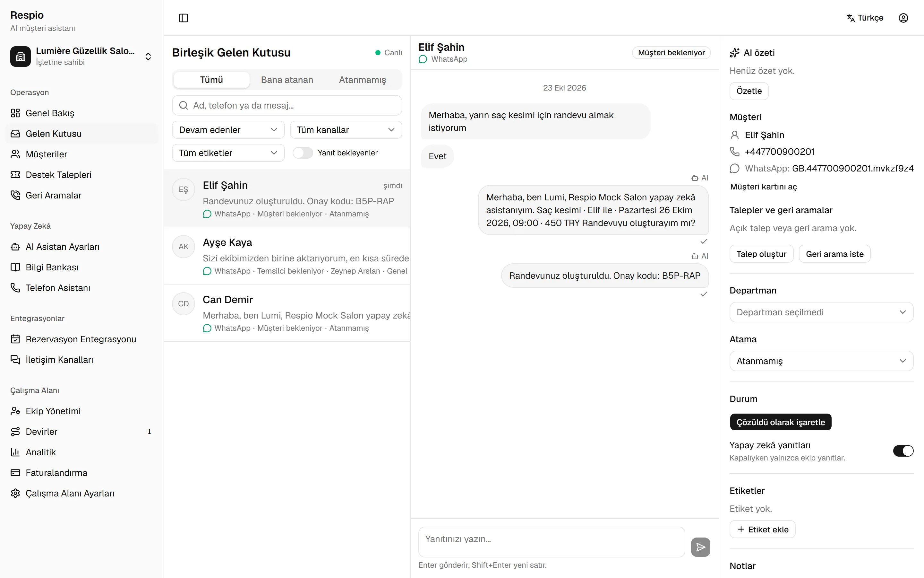The width and height of the screenshot is (924, 578).
Task: Open Faturalandırma credit card icon
Action: pyautogui.click(x=15, y=473)
